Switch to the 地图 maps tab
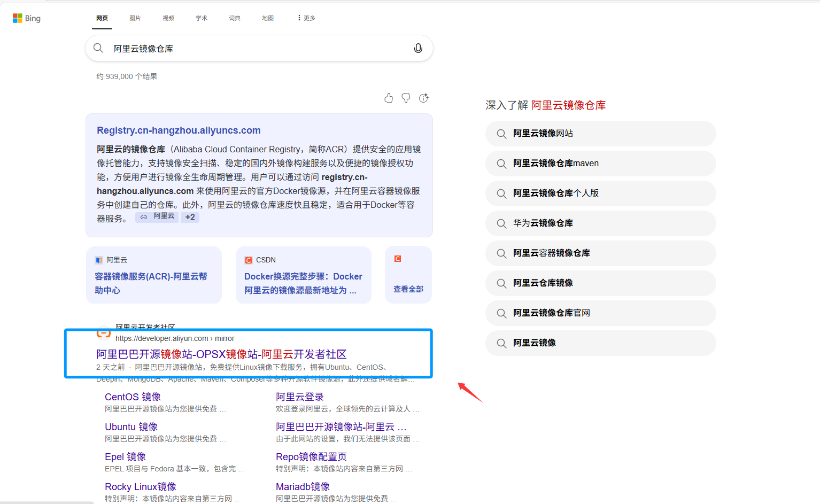This screenshot has height=504, width=820. click(x=268, y=18)
